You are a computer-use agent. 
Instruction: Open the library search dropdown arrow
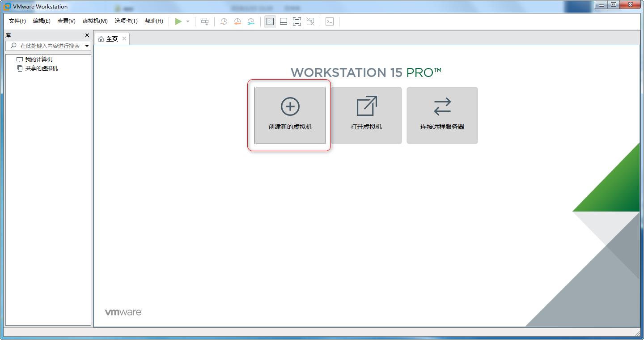(87, 46)
